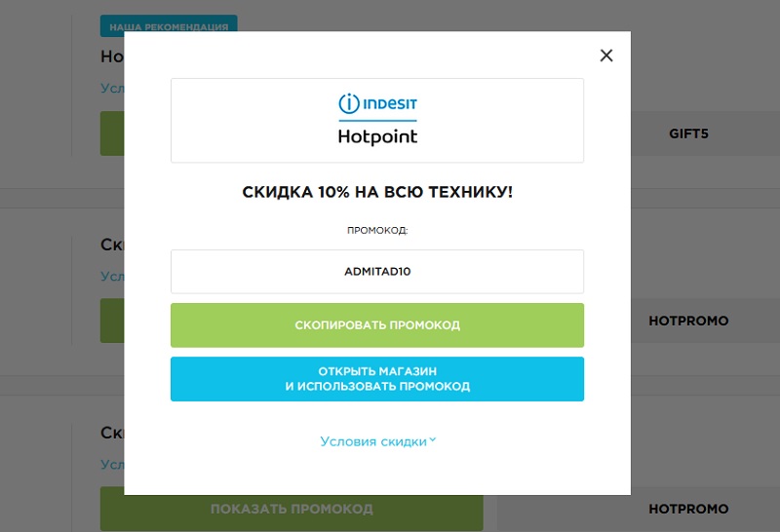780x532 pixels.
Task: Click the ПОКАЗАТЬ ПРОМОКОД button in background
Action: click(x=292, y=509)
